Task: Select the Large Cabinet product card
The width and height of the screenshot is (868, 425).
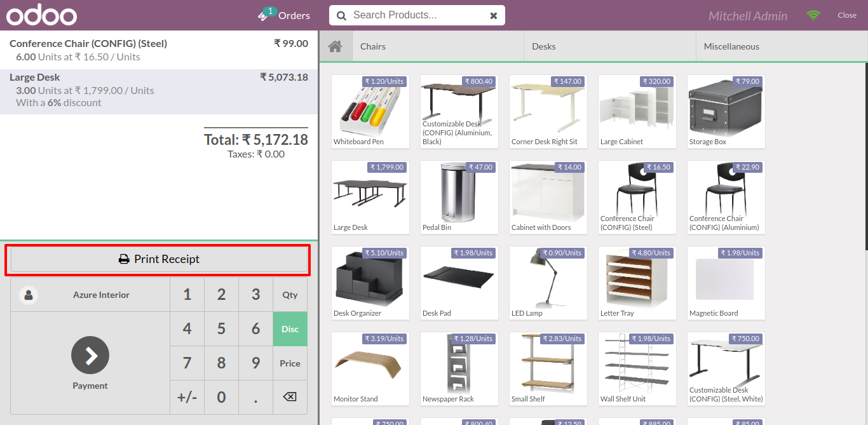Action: coord(637,112)
